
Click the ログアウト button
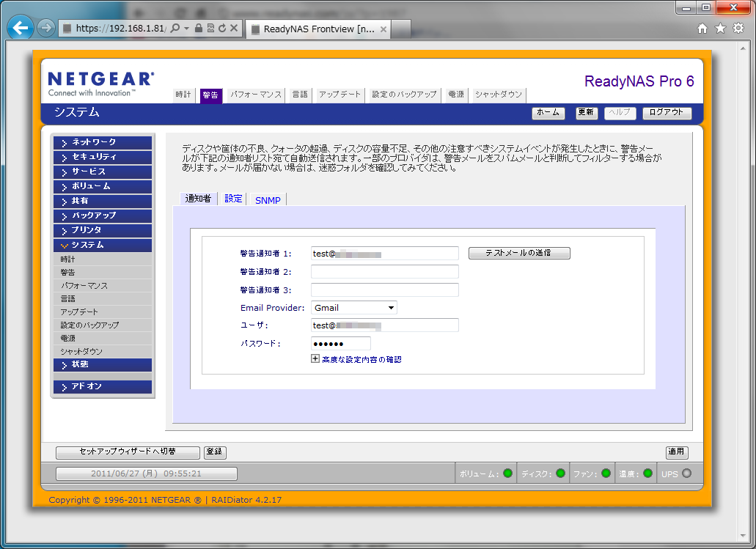tap(667, 113)
